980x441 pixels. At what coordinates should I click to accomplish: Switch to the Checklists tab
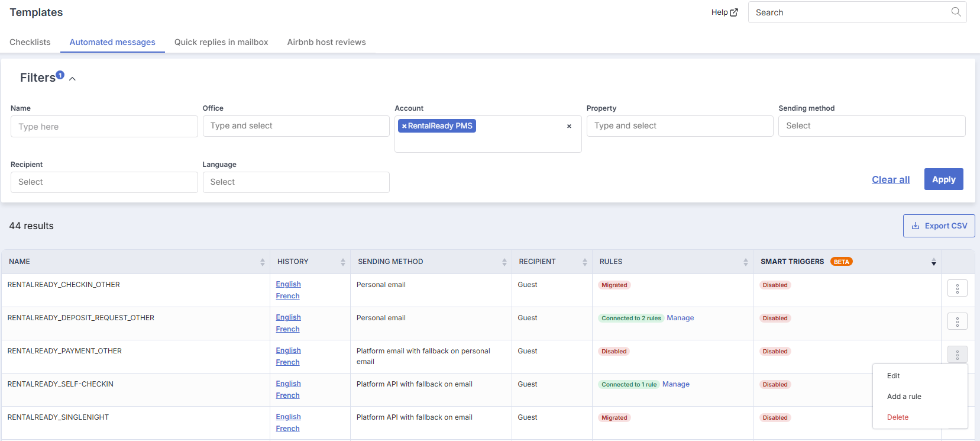tap(30, 42)
